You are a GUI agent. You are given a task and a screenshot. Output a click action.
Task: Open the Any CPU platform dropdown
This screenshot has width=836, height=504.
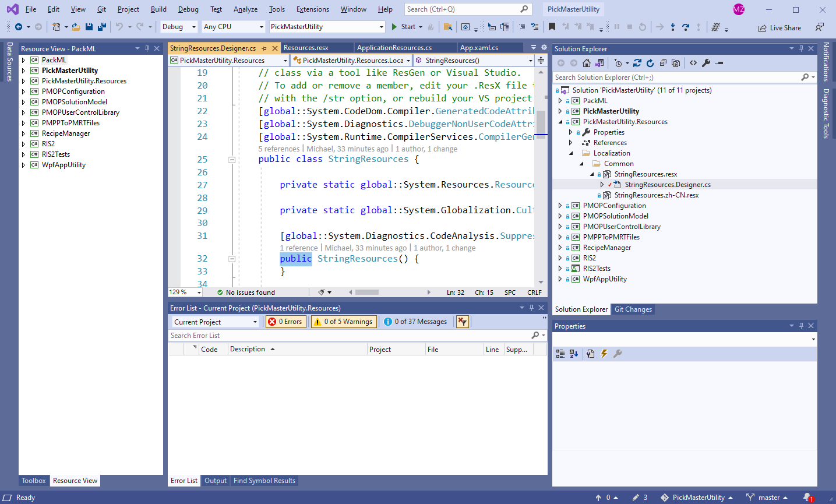(234, 27)
